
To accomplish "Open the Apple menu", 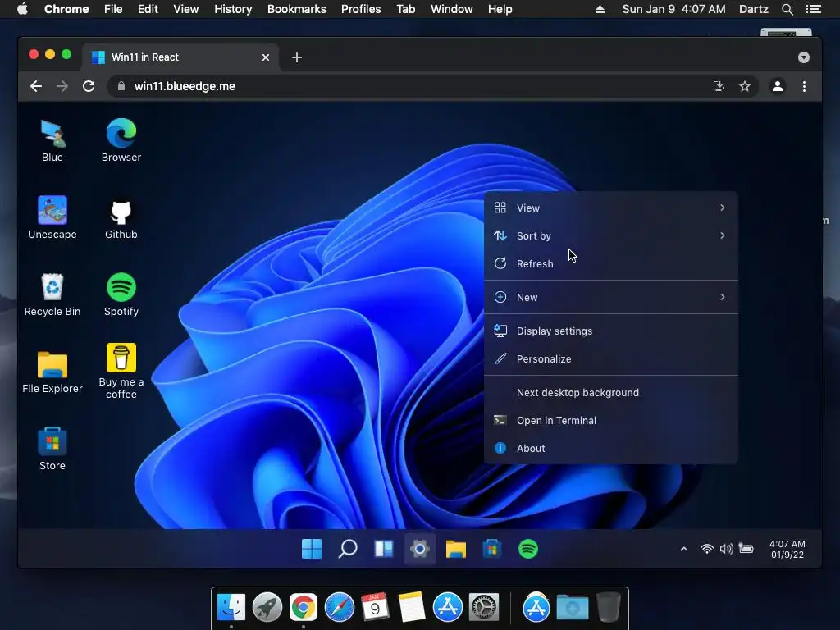I will pyautogui.click(x=22, y=9).
